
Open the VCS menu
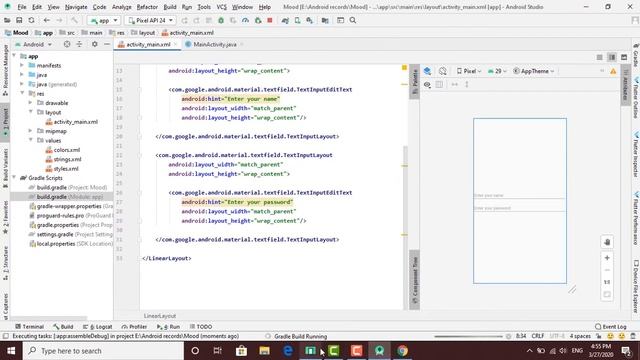pos(222,7)
